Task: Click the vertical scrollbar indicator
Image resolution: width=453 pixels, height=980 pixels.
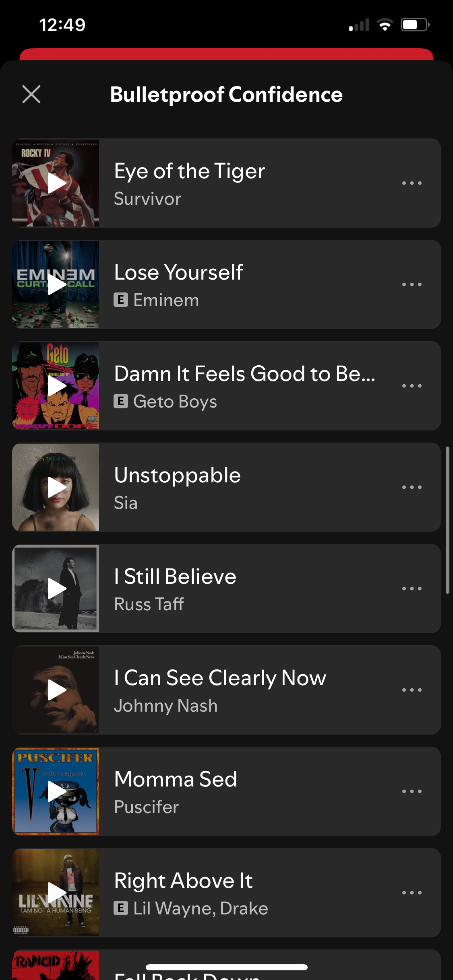Action: click(447, 520)
